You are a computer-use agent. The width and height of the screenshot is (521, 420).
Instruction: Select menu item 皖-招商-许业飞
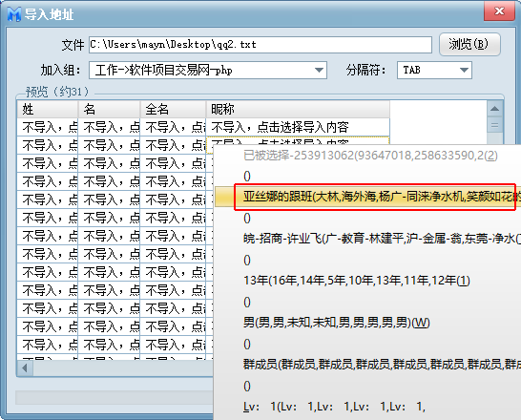(367, 239)
